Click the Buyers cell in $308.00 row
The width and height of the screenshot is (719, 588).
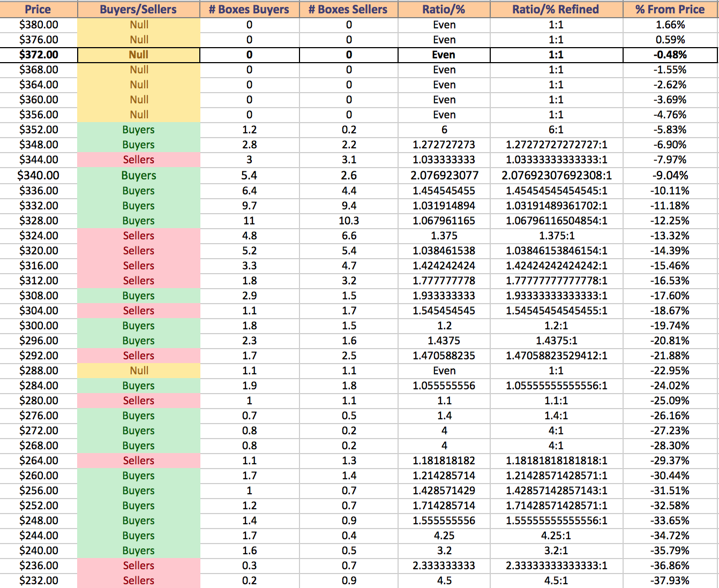[139, 296]
